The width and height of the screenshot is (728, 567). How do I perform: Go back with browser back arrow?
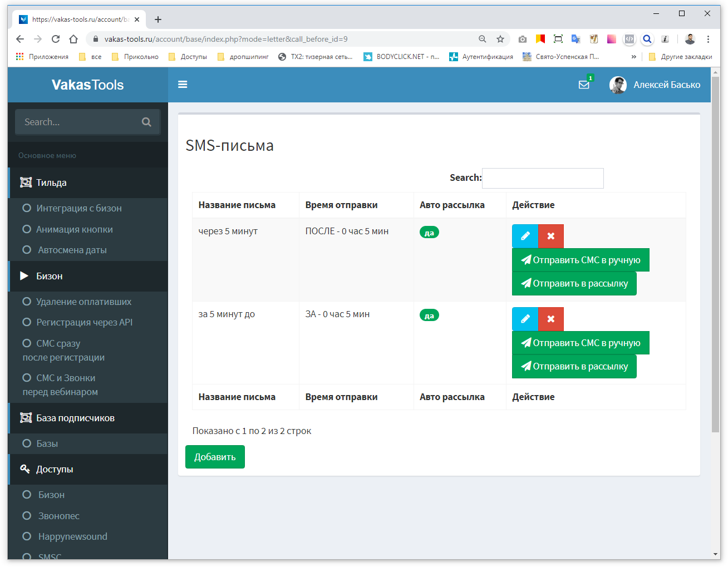point(20,39)
